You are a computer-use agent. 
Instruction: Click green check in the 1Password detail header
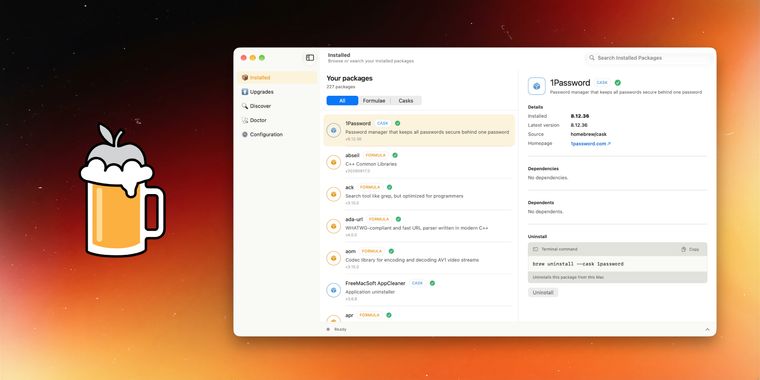pos(618,83)
